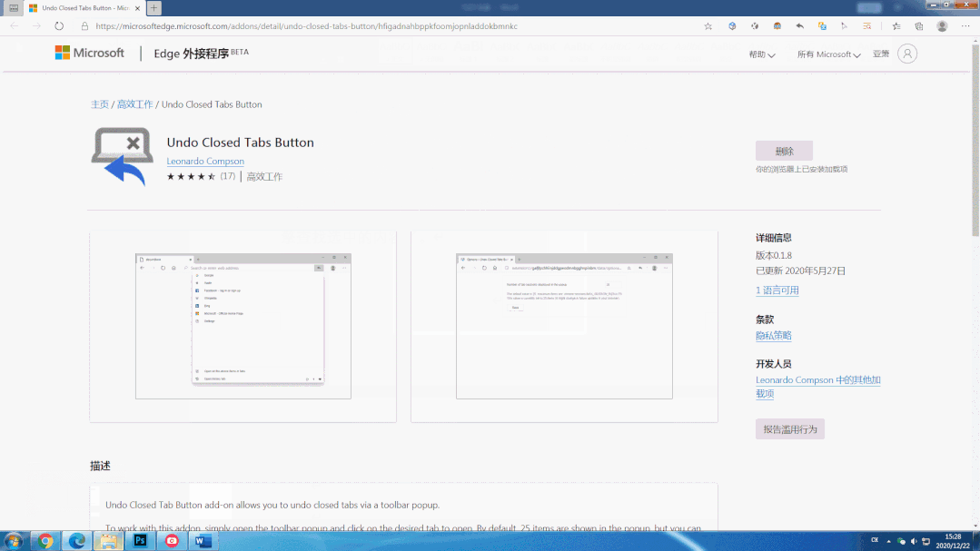This screenshot has width=980, height=551.
Task: Click the browser forward arrow
Action: coord(36,26)
